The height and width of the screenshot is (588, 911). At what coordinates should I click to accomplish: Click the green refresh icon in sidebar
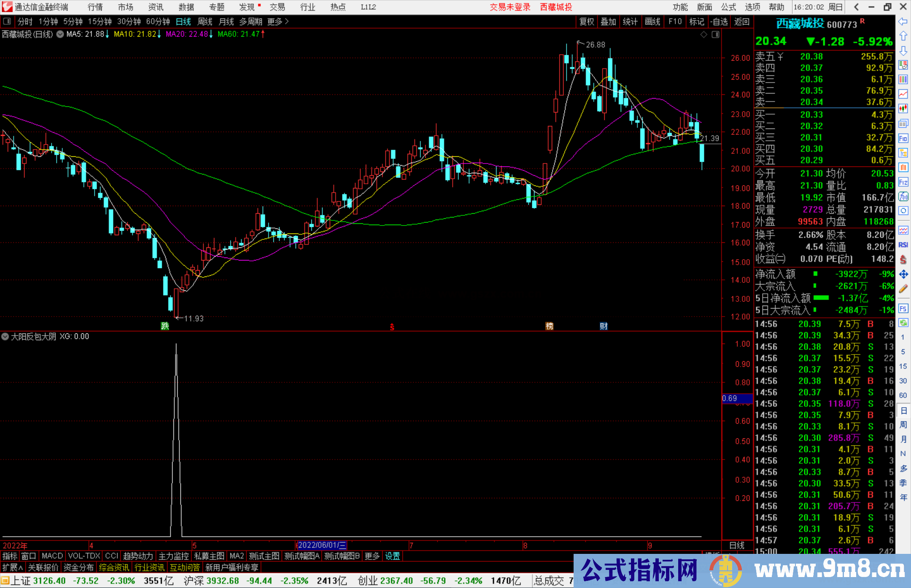(903, 323)
